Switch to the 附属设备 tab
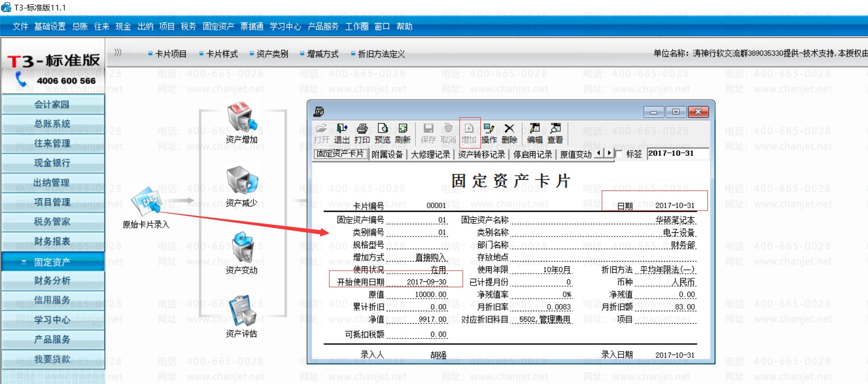 coord(387,154)
